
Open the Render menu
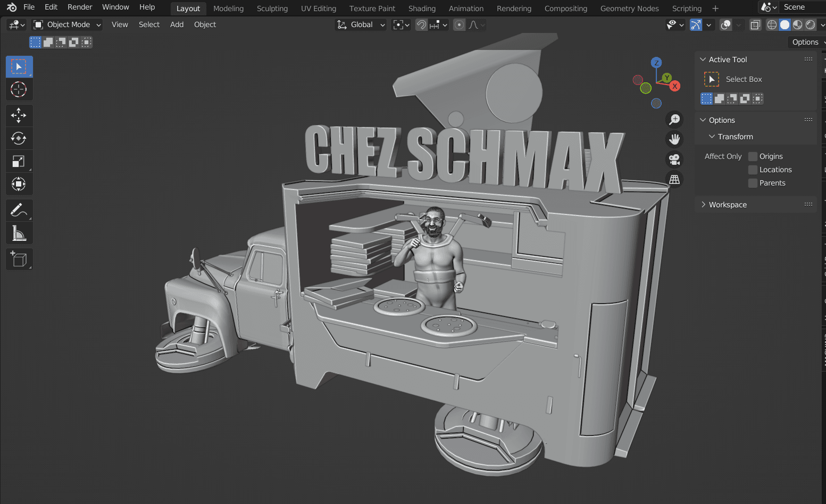[80, 7]
